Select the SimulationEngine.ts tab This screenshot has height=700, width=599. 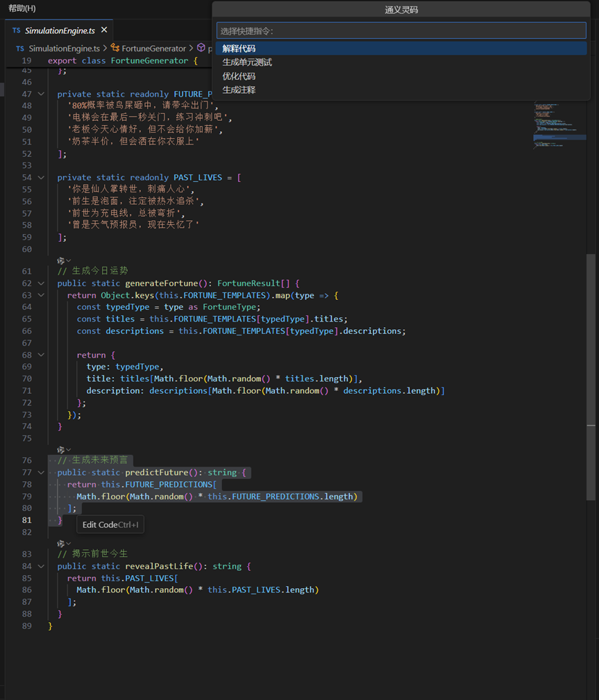point(60,31)
